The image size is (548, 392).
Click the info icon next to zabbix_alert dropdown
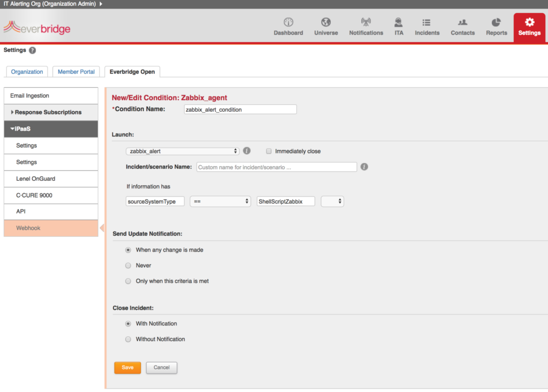click(x=247, y=151)
